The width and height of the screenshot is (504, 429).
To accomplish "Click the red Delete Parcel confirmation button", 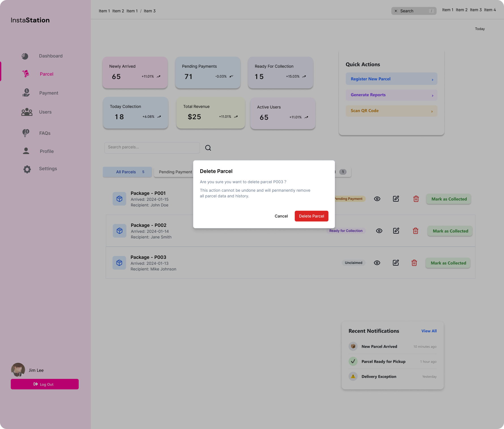I will tap(311, 216).
